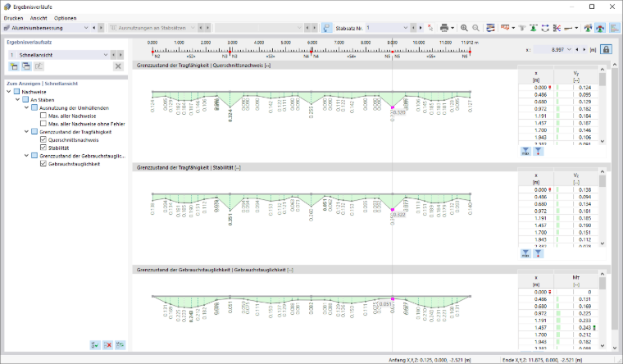Open the x position value dropdown
Image resolution: width=623 pixels, height=364 pixels.
(569, 50)
